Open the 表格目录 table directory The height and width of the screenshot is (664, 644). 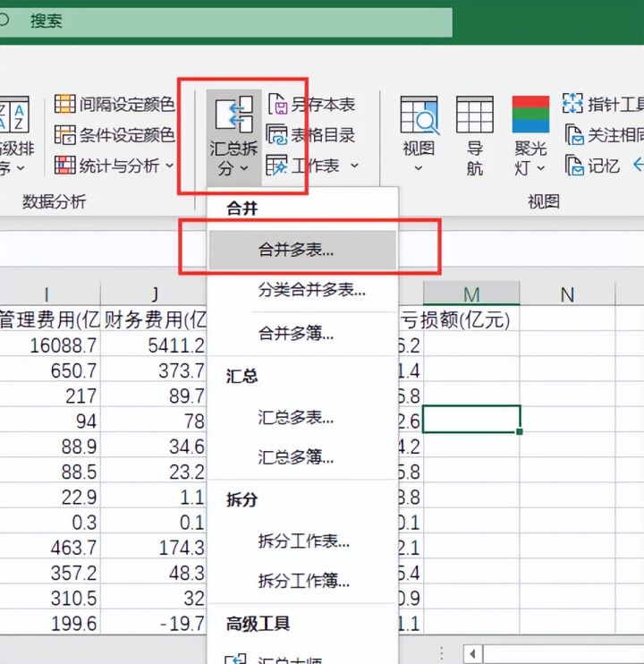310,135
